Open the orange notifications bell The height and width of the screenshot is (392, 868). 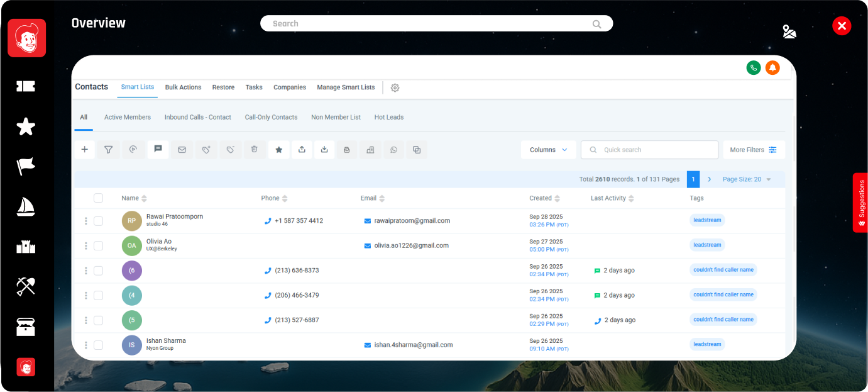coord(772,67)
